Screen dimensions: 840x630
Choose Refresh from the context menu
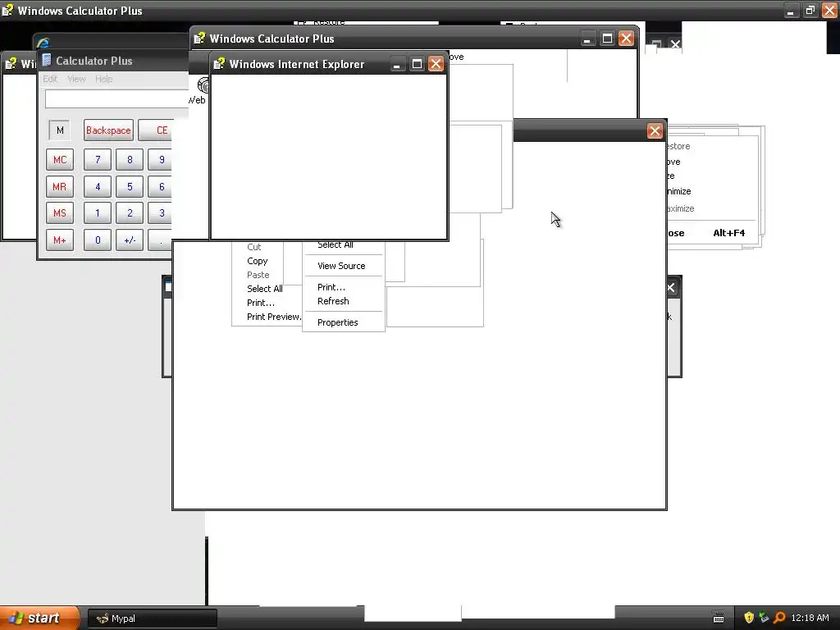point(333,301)
